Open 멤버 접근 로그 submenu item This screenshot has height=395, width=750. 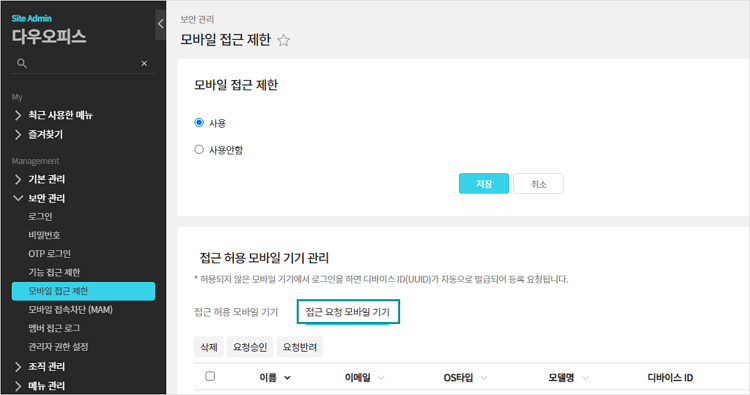click(x=54, y=329)
